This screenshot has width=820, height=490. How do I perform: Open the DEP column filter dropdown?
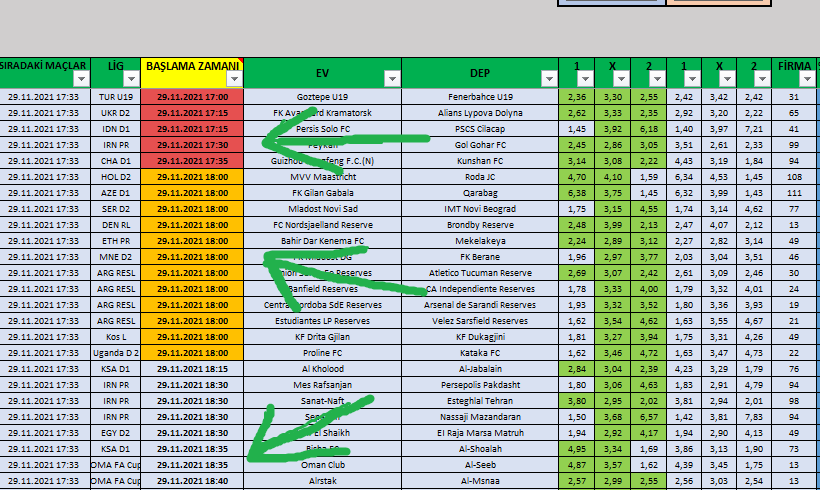548,79
